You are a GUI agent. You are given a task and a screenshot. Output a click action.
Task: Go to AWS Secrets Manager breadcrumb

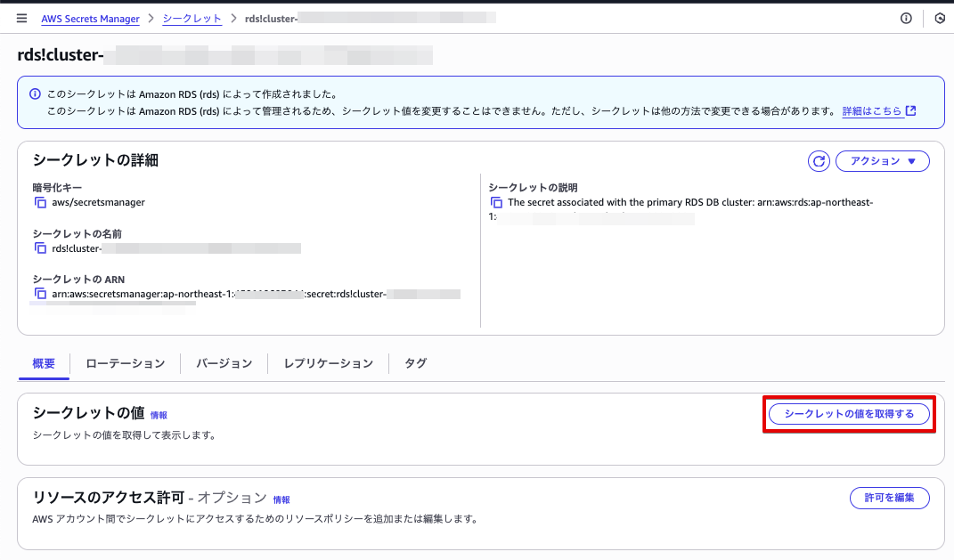[x=90, y=19]
